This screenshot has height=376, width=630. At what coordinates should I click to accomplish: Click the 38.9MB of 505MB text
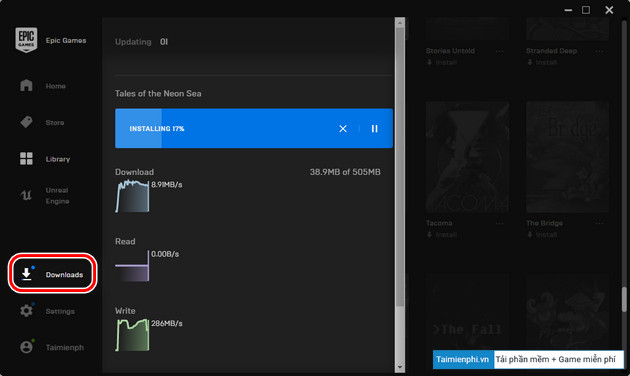pyautogui.click(x=345, y=172)
